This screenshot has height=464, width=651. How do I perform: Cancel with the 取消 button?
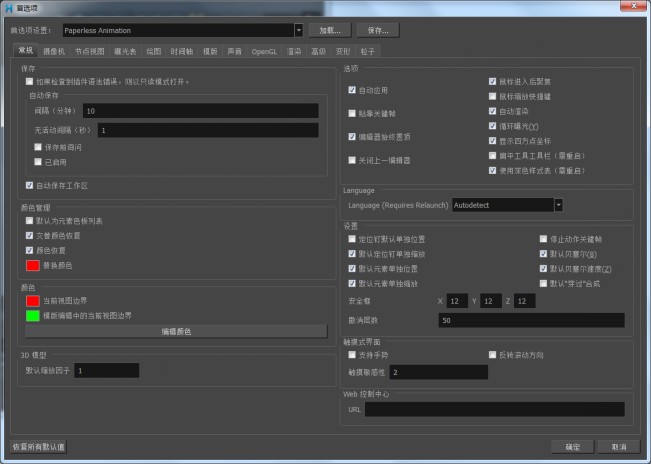(x=619, y=447)
